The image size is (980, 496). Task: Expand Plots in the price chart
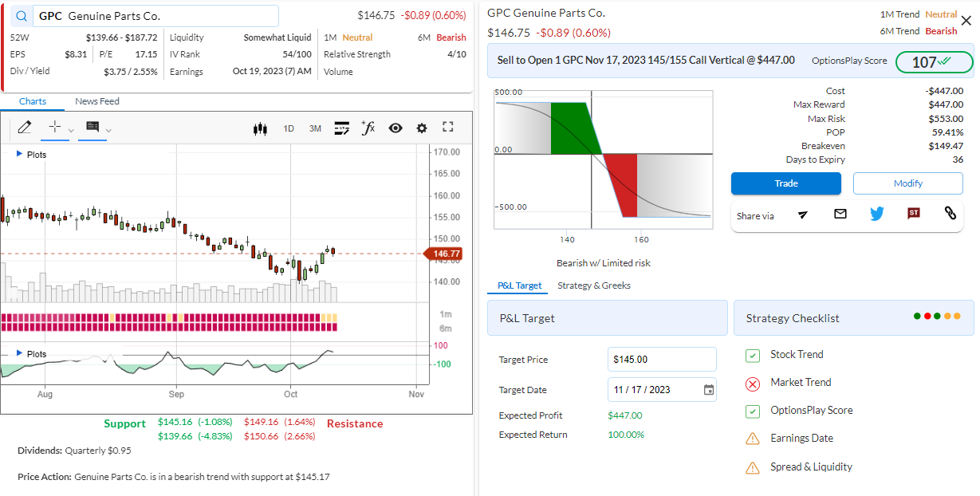(x=32, y=155)
